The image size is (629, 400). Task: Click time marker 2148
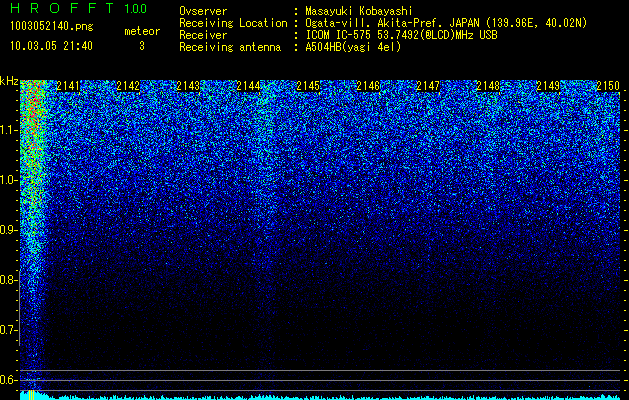coord(488,86)
